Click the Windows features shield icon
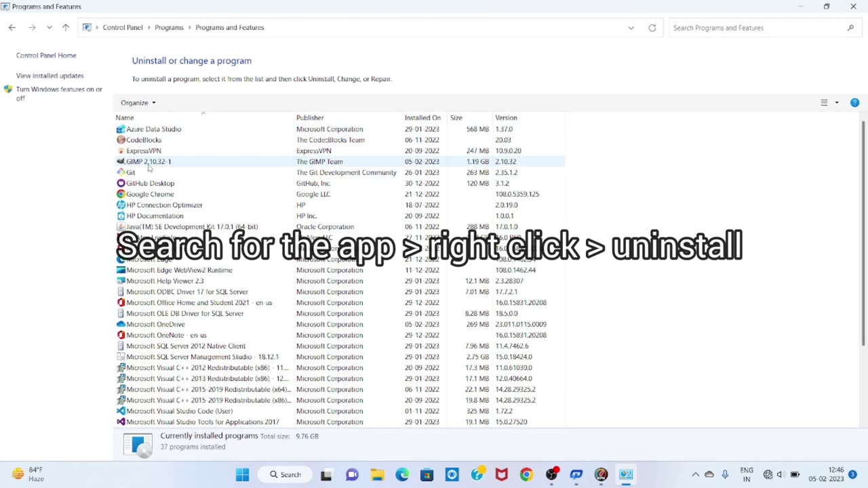The image size is (868, 488). [x=8, y=89]
